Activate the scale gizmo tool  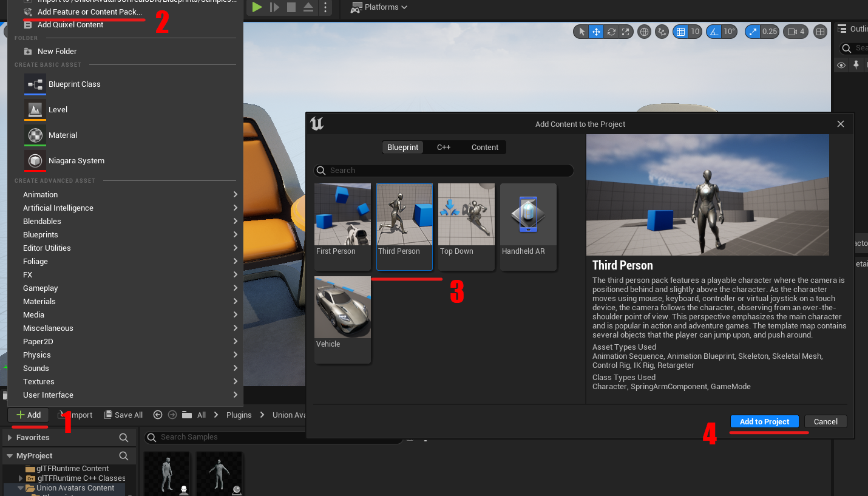(x=625, y=32)
